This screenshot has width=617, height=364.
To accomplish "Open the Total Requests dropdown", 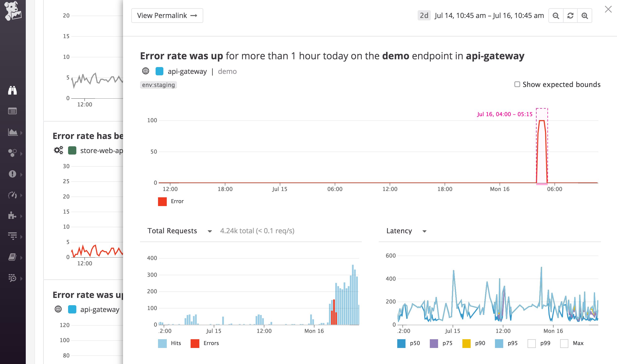I will click(210, 231).
